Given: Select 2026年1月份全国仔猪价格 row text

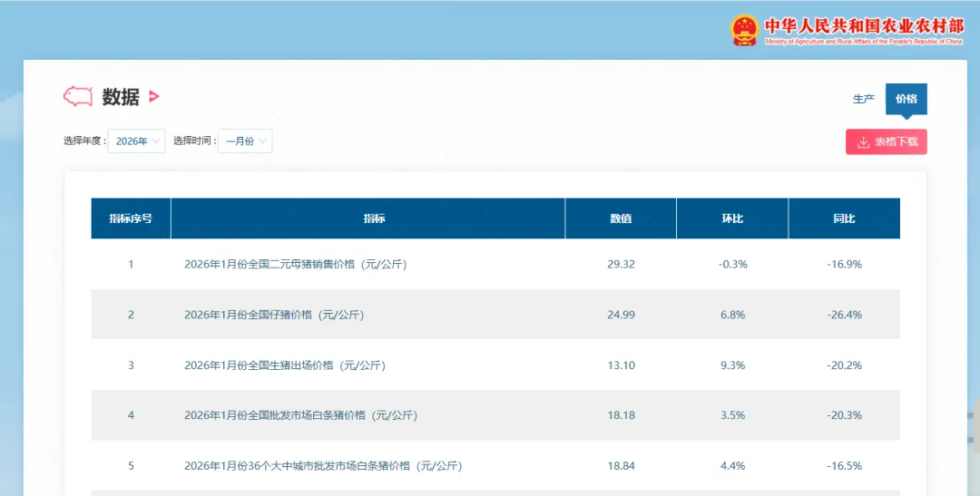Looking at the screenshot, I should (x=274, y=315).
